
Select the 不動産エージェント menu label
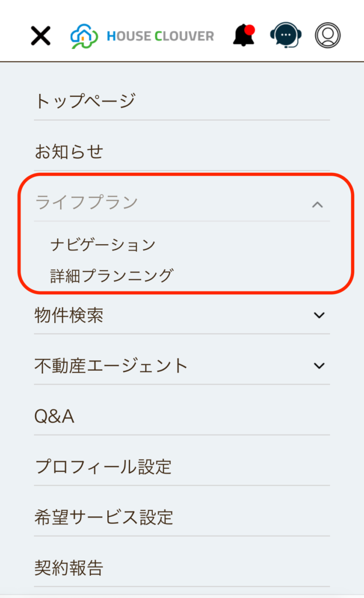(111, 366)
